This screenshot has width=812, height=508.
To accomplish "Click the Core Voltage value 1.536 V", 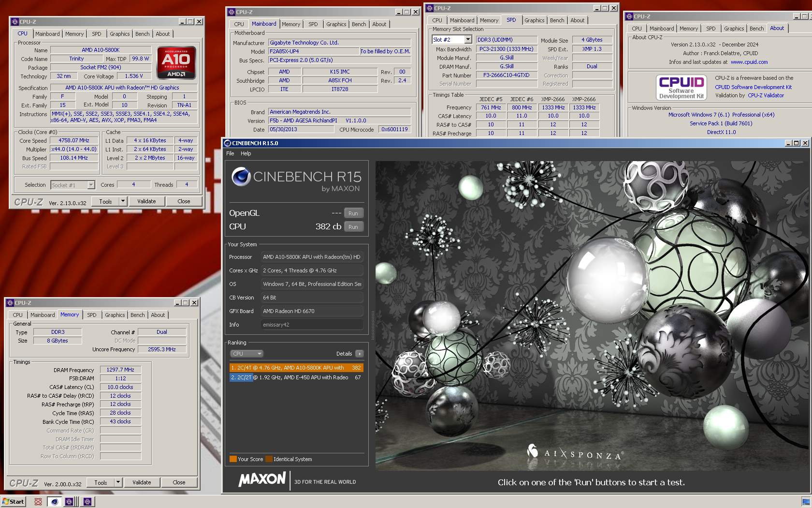I will [x=134, y=76].
